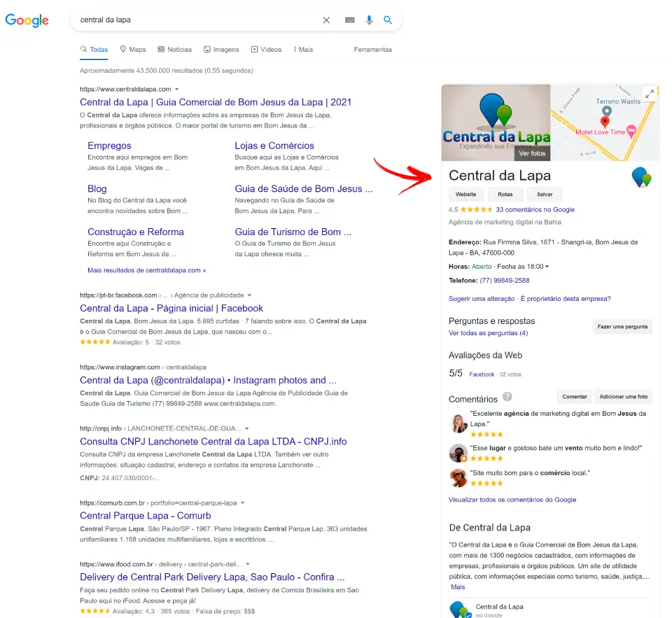Open the Blog sitelink
This screenshot has width=672, height=618.
click(97, 189)
